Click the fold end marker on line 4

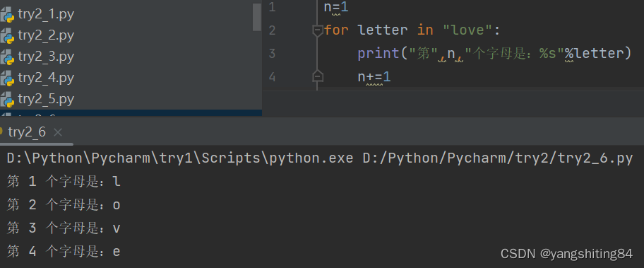point(318,76)
